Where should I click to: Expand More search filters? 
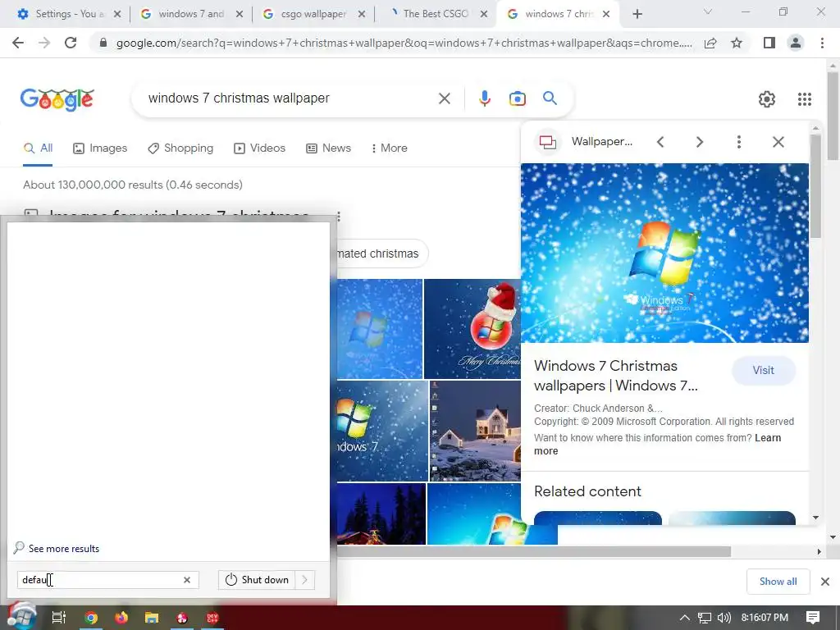[x=390, y=148]
